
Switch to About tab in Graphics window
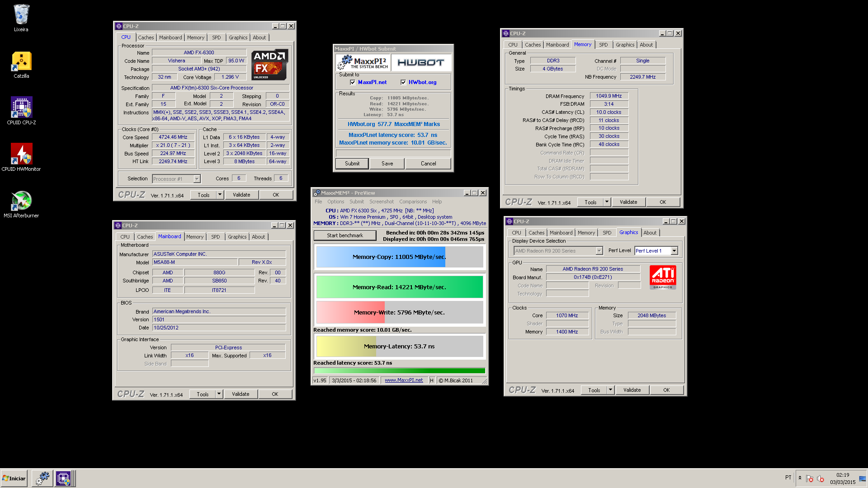pyautogui.click(x=650, y=233)
